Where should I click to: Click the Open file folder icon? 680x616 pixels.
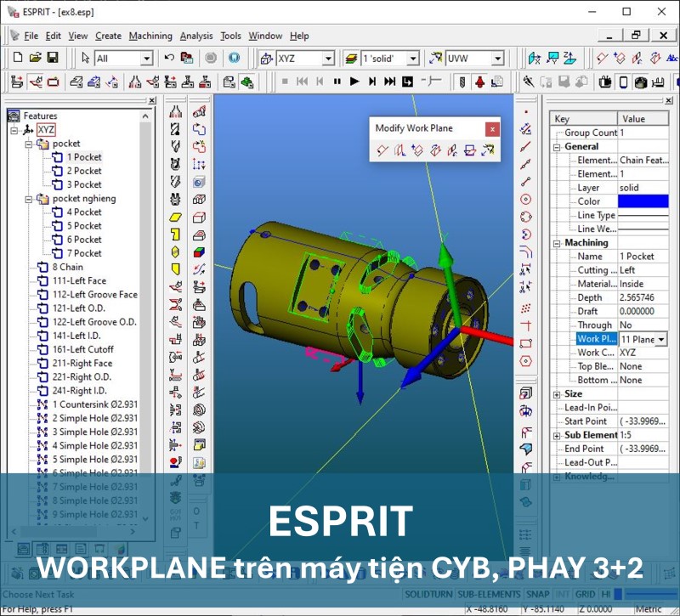(x=35, y=58)
